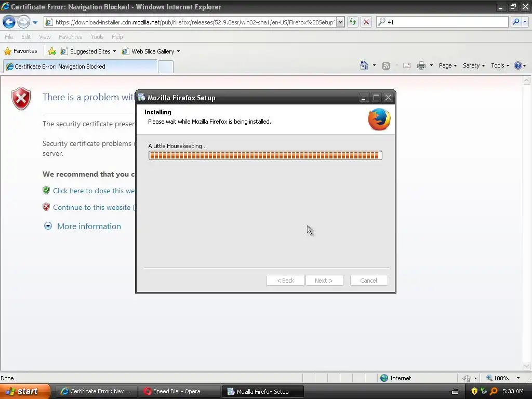Expand the Home button dropdown arrow
The width and height of the screenshot is (532, 399).
point(374,65)
